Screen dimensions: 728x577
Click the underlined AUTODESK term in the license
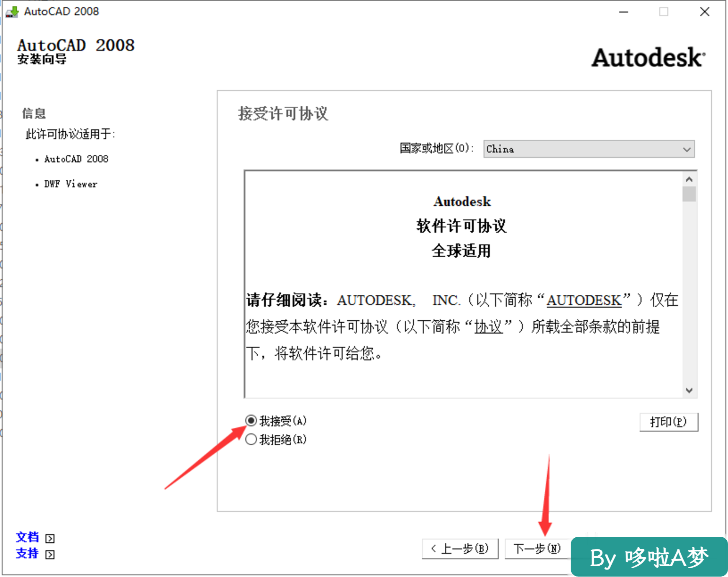[x=584, y=300]
